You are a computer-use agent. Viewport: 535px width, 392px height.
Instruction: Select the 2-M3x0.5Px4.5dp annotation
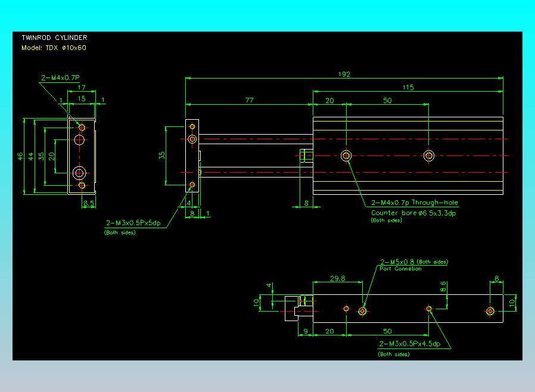click(x=409, y=344)
